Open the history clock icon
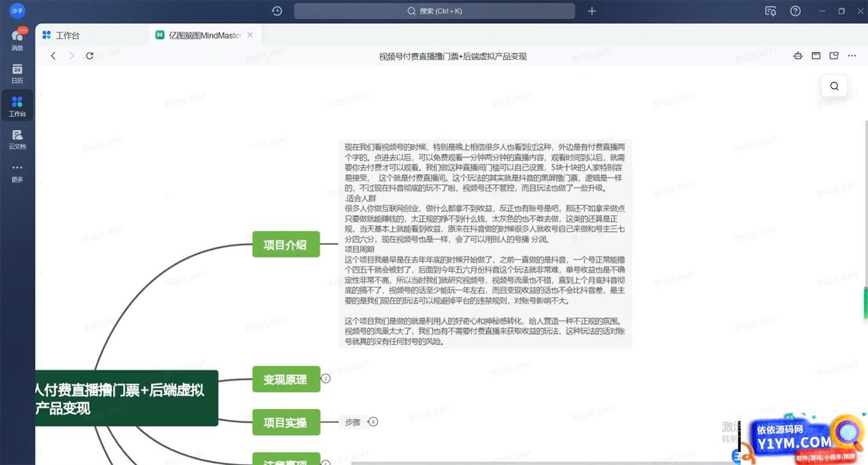This screenshot has height=465, width=868. pyautogui.click(x=277, y=11)
